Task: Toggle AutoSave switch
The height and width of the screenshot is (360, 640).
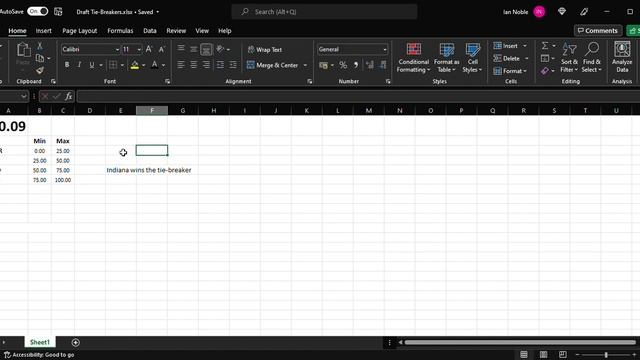Action: pyautogui.click(x=38, y=11)
